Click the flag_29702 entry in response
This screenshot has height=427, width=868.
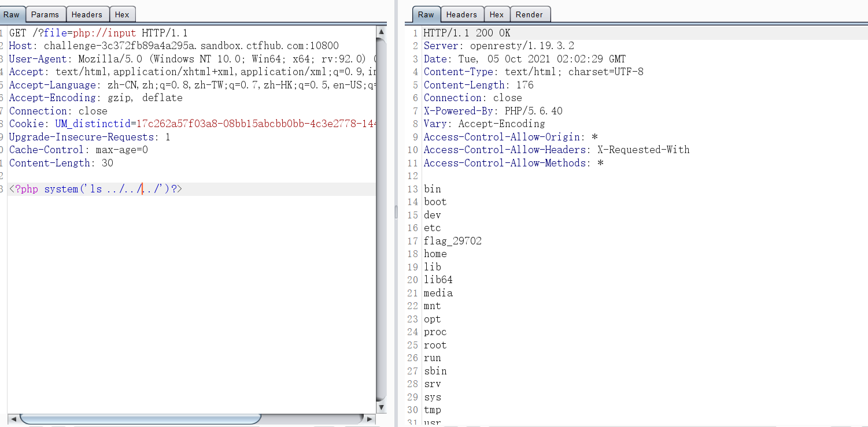(453, 241)
